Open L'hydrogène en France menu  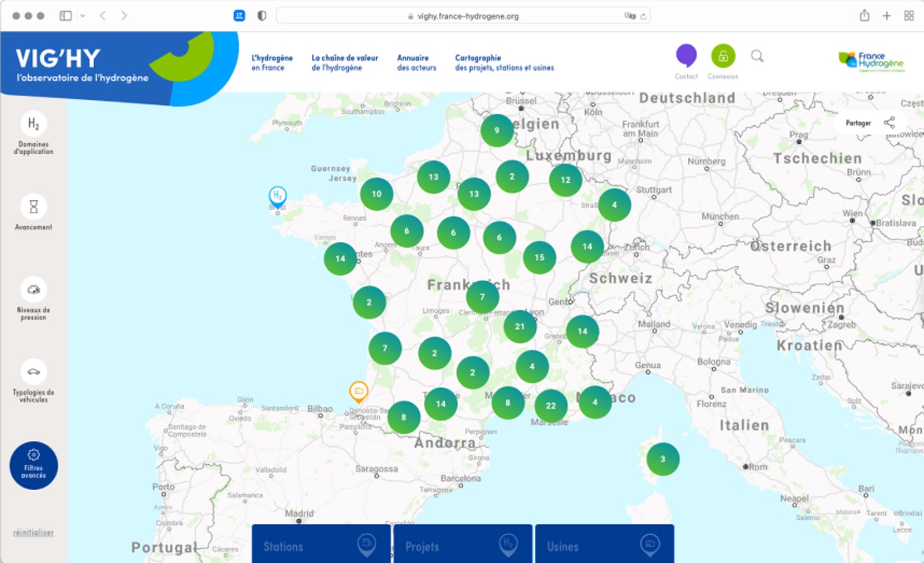coord(271,62)
